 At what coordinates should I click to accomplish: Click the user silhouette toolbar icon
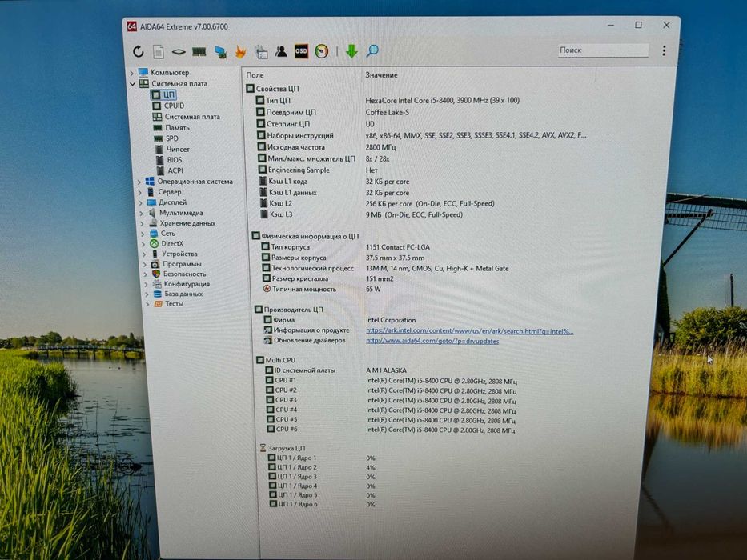(x=281, y=51)
